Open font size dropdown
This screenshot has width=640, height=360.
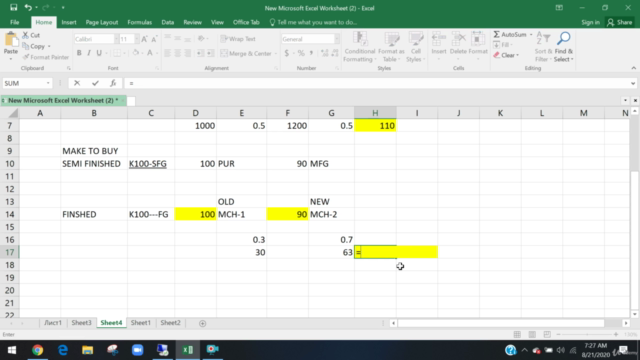(x=136, y=39)
